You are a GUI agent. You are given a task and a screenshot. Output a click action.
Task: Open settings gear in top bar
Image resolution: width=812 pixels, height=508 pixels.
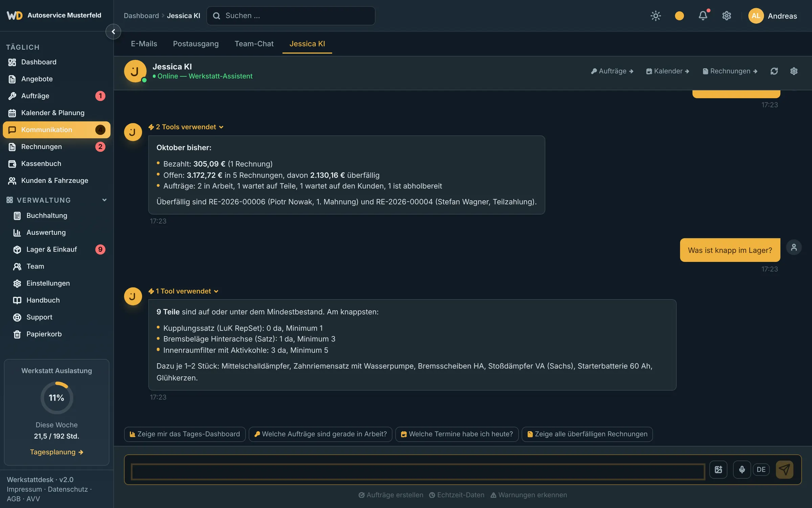[726, 16]
